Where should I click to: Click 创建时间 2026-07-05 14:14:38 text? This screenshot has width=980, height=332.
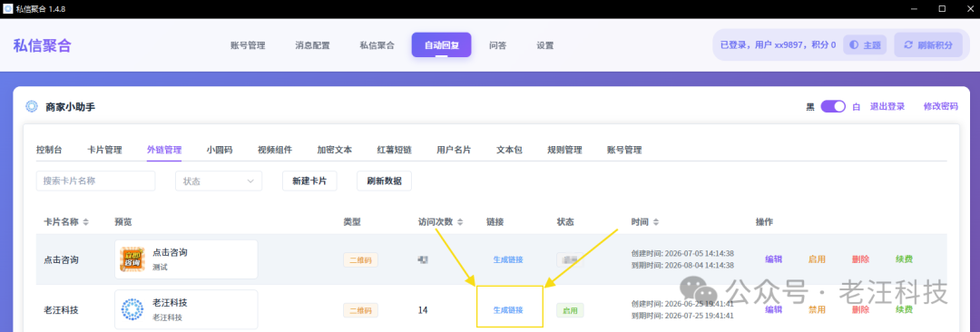681,254
